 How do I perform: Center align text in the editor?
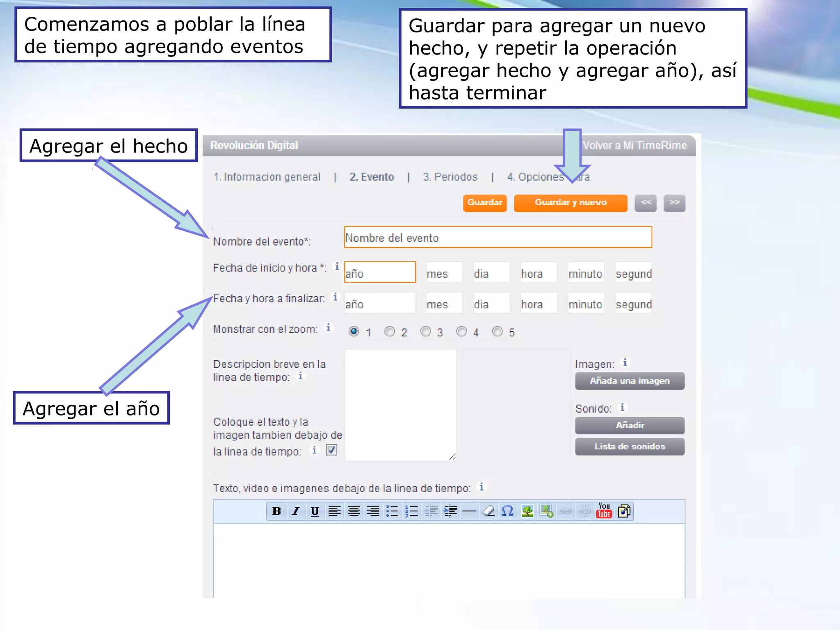tap(354, 511)
